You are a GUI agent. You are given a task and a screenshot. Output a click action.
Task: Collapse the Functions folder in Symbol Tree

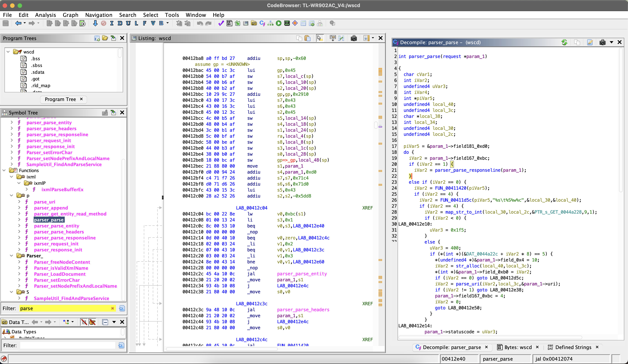coord(4,170)
